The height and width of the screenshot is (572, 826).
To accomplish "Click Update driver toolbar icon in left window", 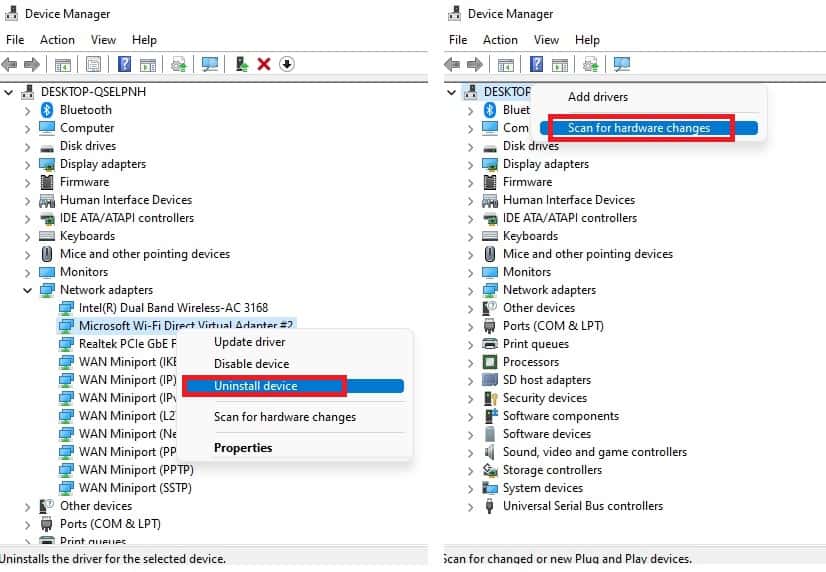I will [x=179, y=65].
